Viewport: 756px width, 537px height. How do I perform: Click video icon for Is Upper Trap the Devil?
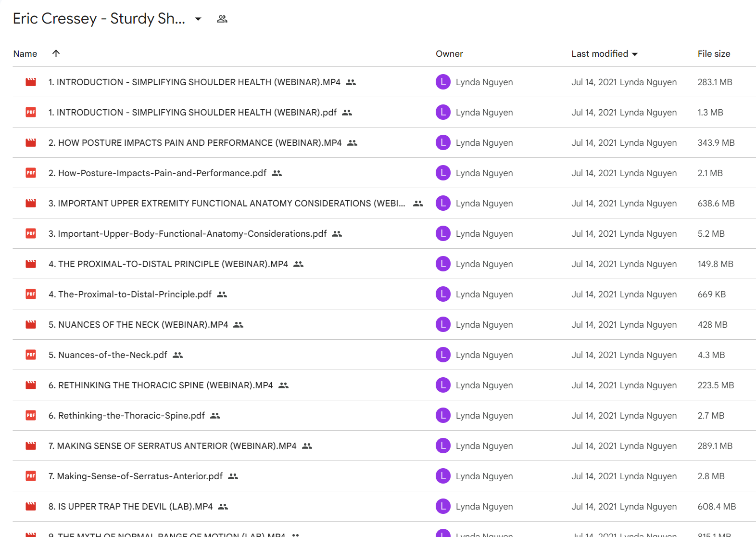(x=31, y=507)
